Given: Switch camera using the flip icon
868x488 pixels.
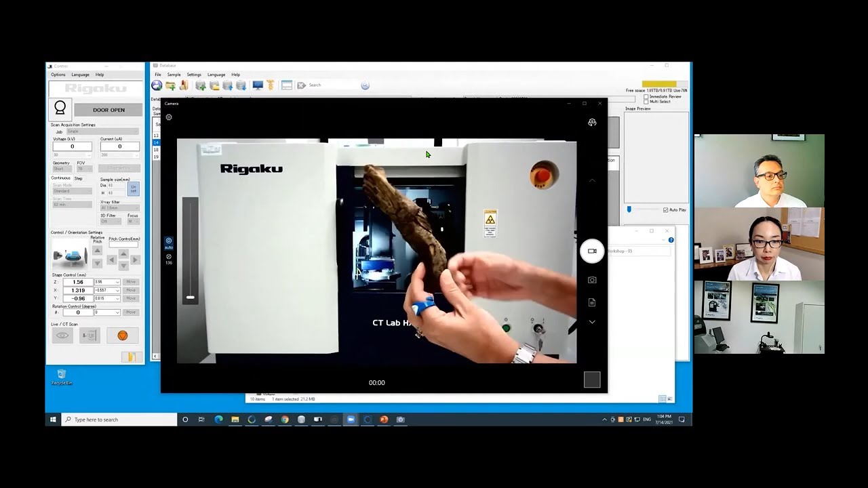Looking at the screenshot, I should click(592, 123).
